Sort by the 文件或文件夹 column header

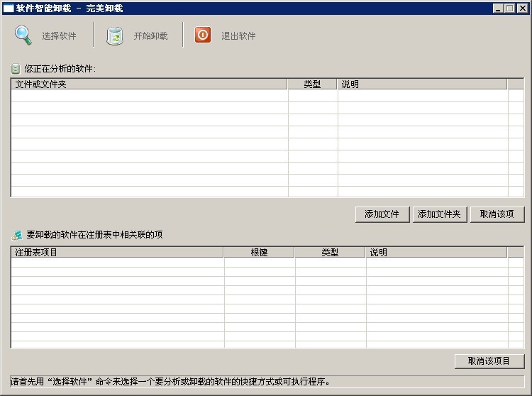coord(149,84)
